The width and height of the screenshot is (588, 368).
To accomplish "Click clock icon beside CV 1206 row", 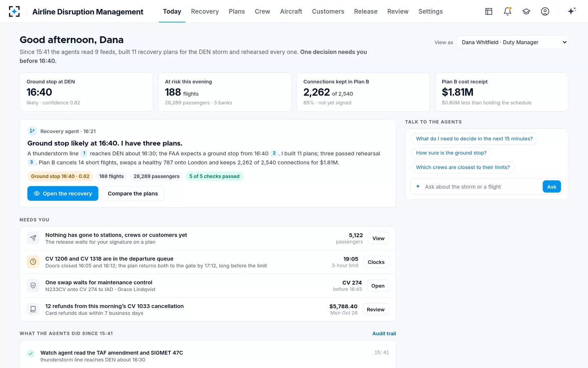I will click(33, 262).
